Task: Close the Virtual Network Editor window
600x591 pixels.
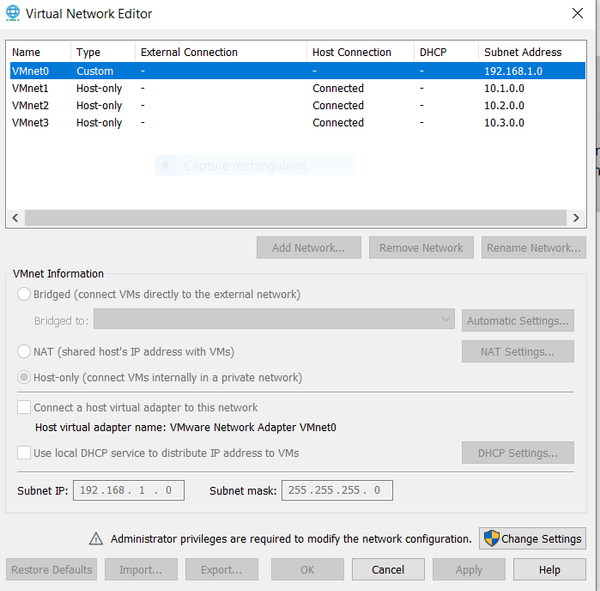Action: click(577, 13)
